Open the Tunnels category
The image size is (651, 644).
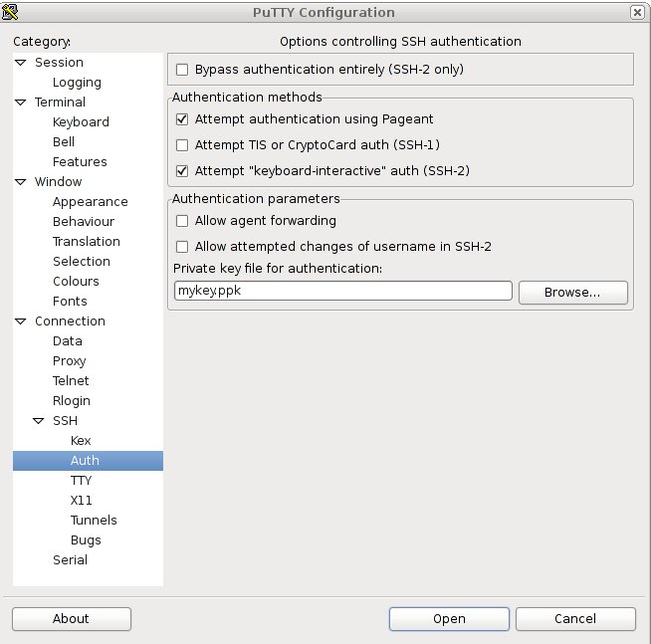[x=94, y=521]
